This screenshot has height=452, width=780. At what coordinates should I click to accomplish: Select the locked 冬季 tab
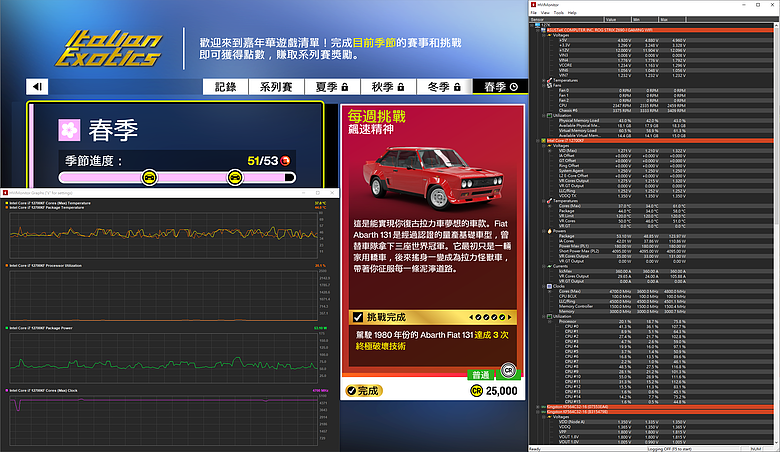(444, 87)
